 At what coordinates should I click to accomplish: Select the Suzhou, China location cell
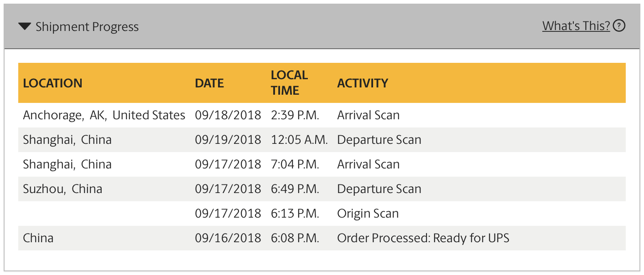point(62,189)
